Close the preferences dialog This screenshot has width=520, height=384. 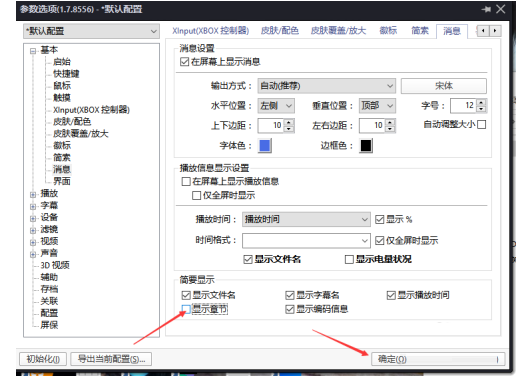501,9
